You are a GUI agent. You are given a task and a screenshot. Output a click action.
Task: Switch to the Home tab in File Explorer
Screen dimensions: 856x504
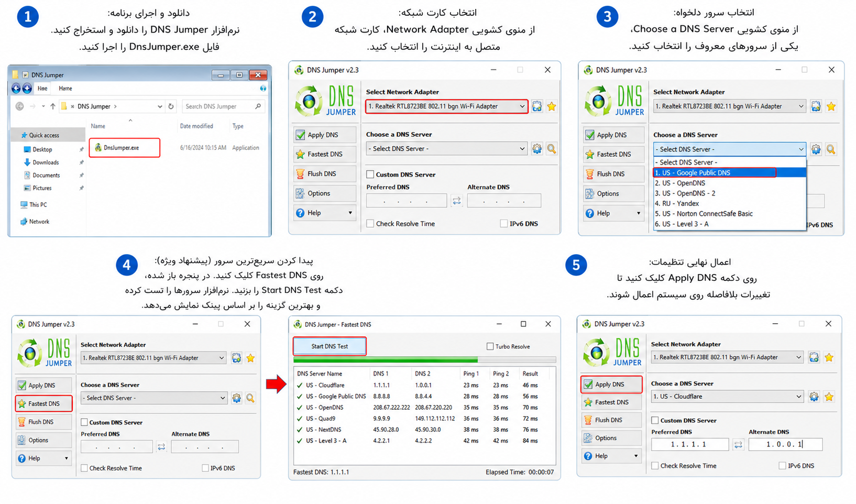tap(65, 89)
